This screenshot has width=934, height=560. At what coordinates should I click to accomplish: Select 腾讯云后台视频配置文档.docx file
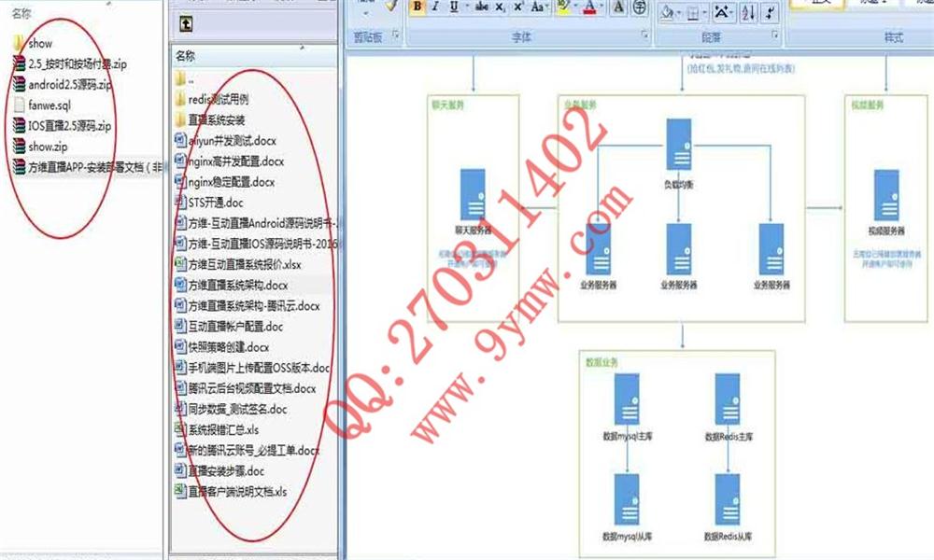(246, 388)
